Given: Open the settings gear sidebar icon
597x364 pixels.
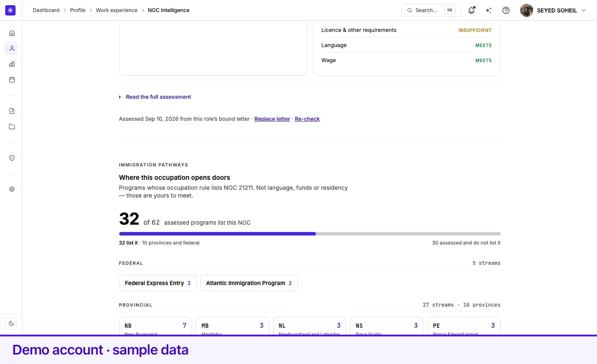Looking at the screenshot, I should pos(12,189).
